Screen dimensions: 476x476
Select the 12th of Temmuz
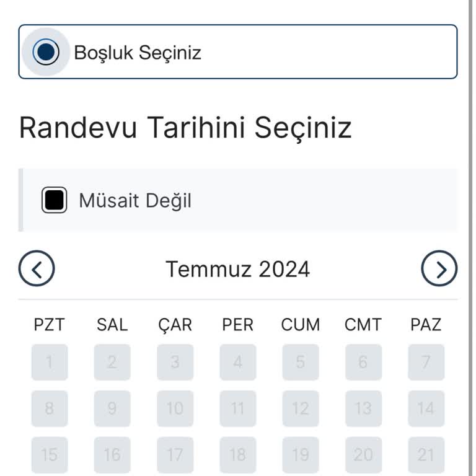pos(301,408)
